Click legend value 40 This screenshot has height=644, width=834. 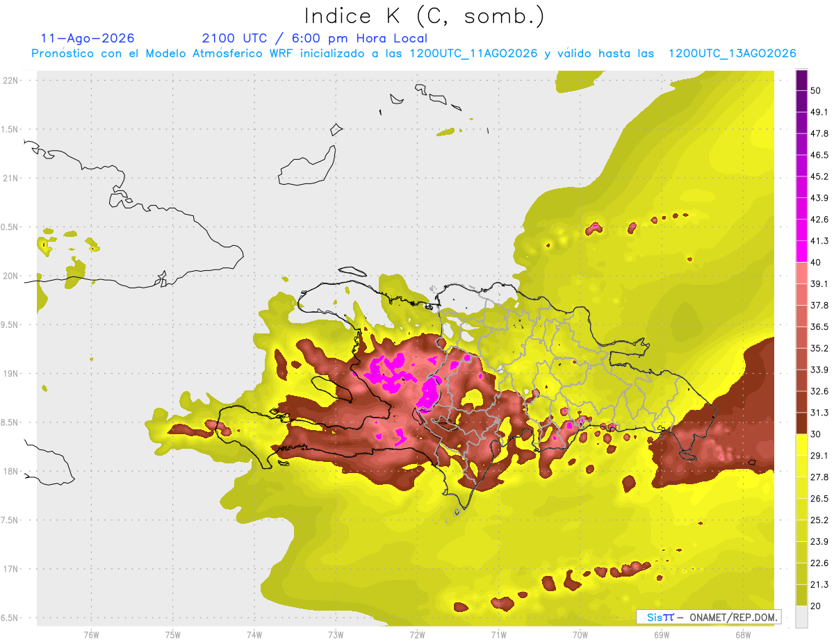point(816,263)
